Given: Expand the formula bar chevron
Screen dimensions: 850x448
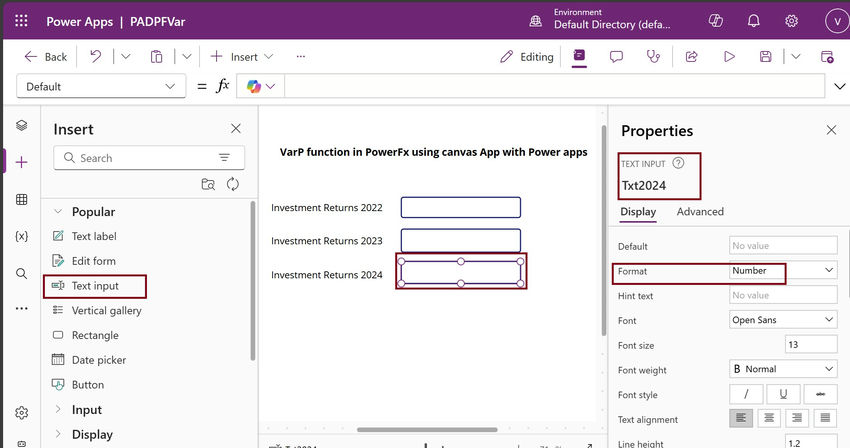Looking at the screenshot, I should coord(839,86).
